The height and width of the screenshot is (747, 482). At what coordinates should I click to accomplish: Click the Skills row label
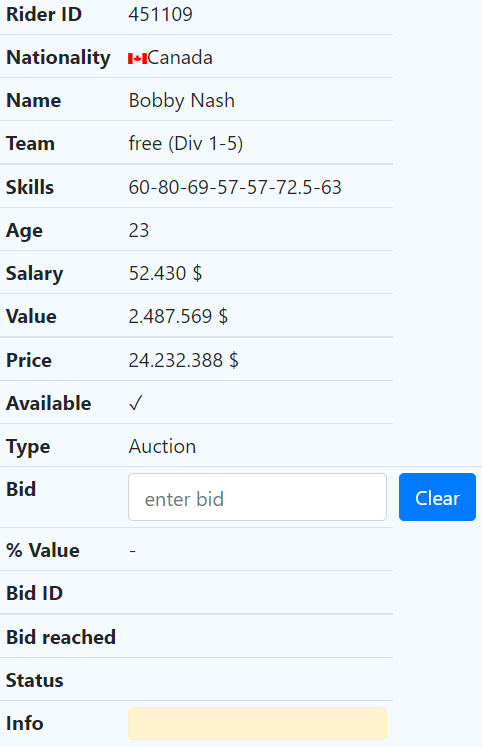click(x=30, y=187)
